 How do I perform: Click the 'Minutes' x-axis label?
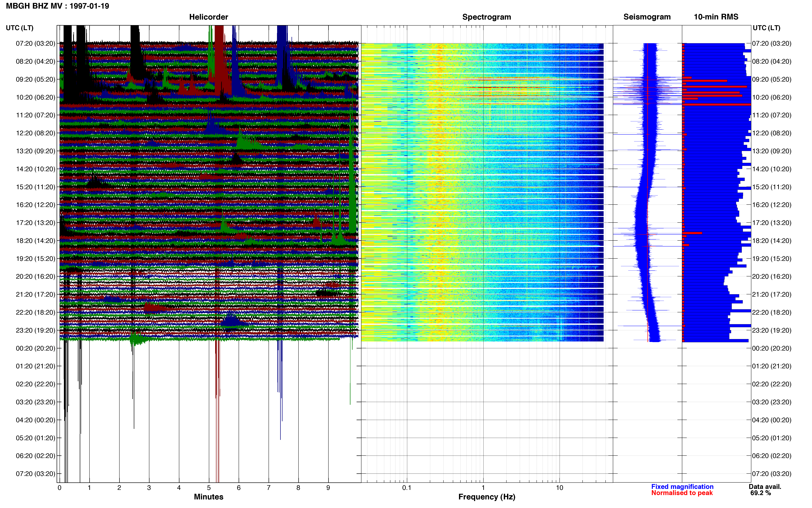(x=209, y=497)
